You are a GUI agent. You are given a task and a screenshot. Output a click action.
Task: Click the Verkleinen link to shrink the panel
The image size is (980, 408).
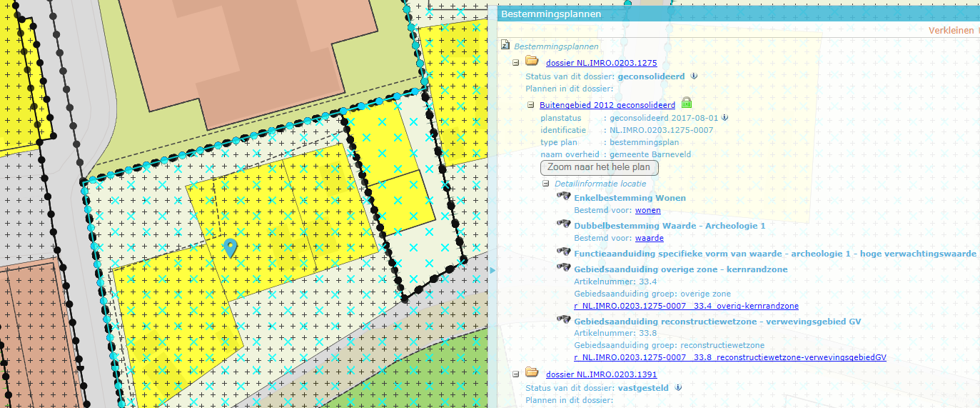(x=952, y=30)
